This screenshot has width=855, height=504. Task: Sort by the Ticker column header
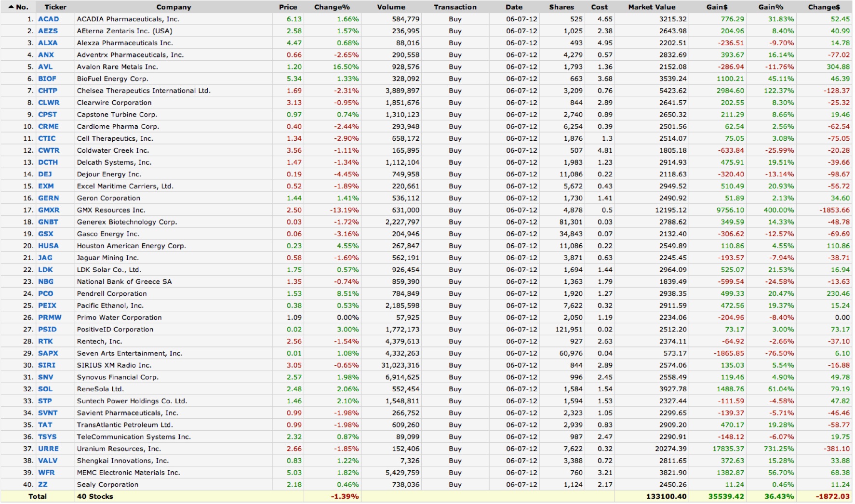tap(55, 7)
